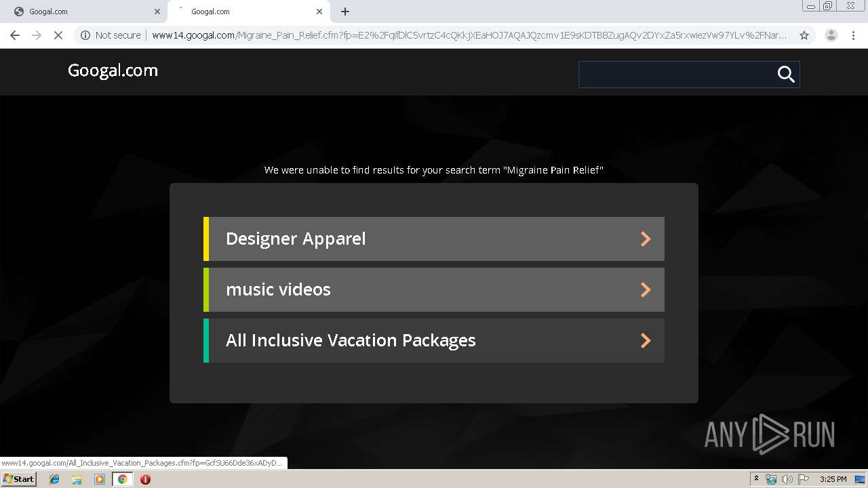Bookmark this page with the star icon
868x488 pixels.
coord(804,35)
